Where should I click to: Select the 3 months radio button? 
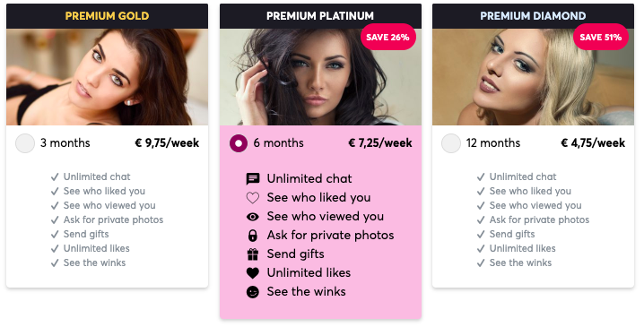(25, 143)
